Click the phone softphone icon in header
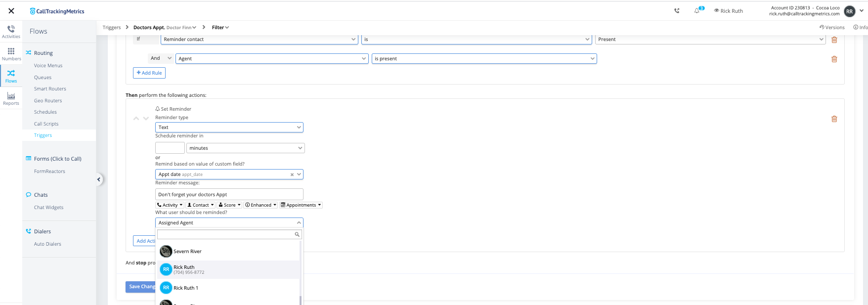This screenshot has height=305, width=868. (x=677, y=10)
